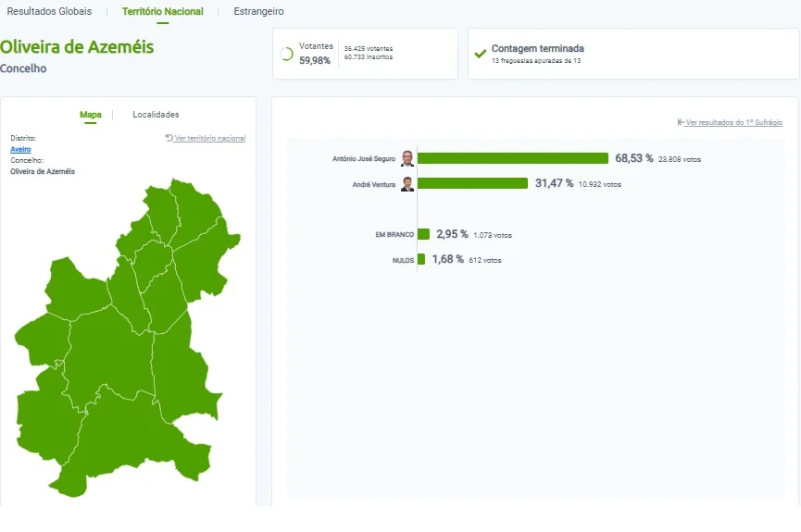Open the Resultados Globais tab
This screenshot has width=801, height=532.
point(49,11)
